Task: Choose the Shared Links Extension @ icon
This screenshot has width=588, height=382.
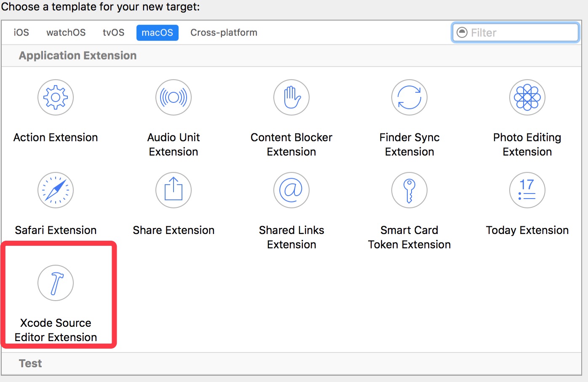Action: click(x=291, y=190)
